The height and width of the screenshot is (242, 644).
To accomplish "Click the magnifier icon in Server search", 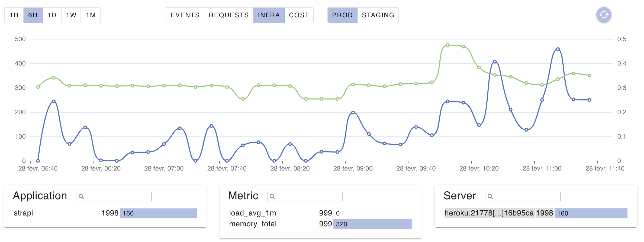I will tap(490, 197).
